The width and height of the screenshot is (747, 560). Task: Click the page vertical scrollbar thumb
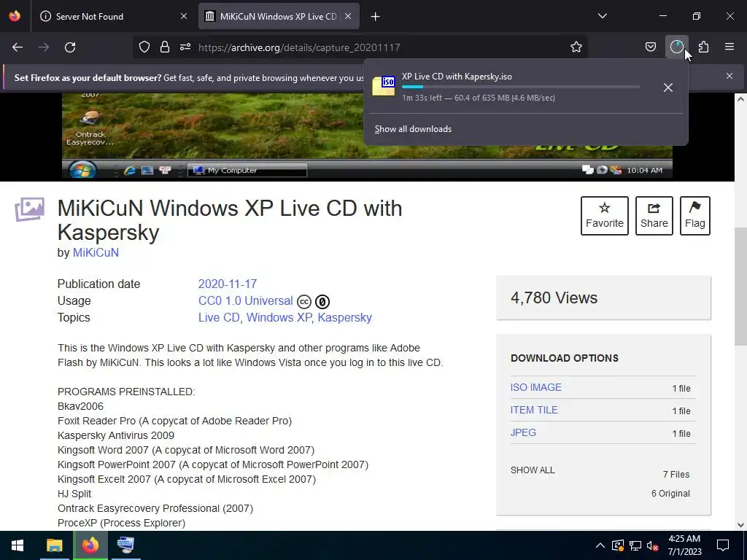(740, 287)
